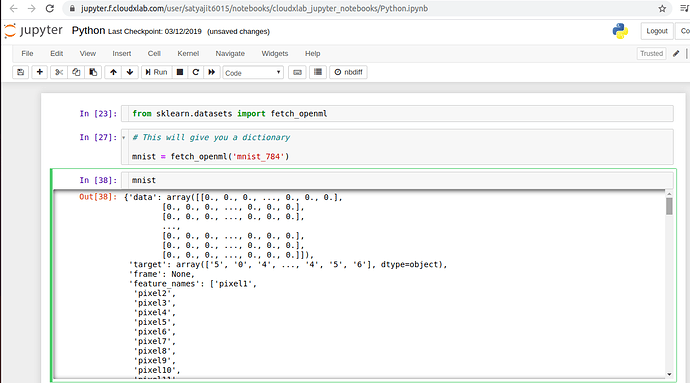The width and height of the screenshot is (690, 383).
Task: Move the selected cell up
Action: 114,72
